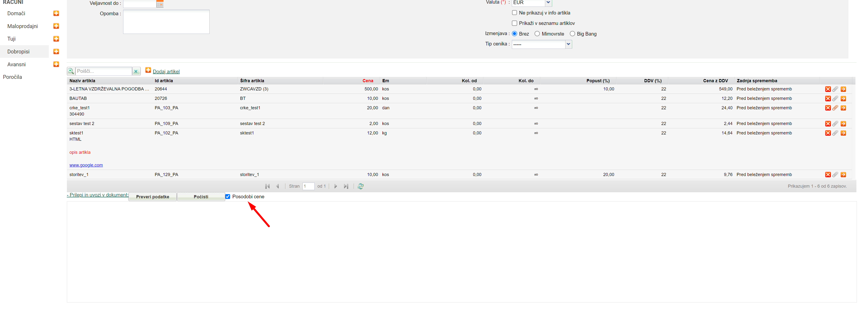This screenshot has height=310, width=868.
Task: Click plus icon next to Dobropisi
Action: tap(56, 52)
